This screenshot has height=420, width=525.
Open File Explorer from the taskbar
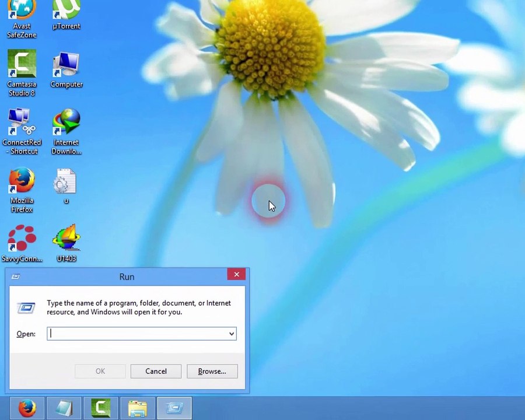tap(138, 408)
